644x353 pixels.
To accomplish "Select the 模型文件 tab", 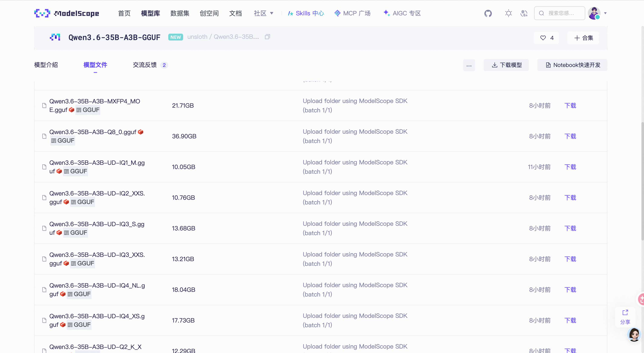I will [95, 65].
